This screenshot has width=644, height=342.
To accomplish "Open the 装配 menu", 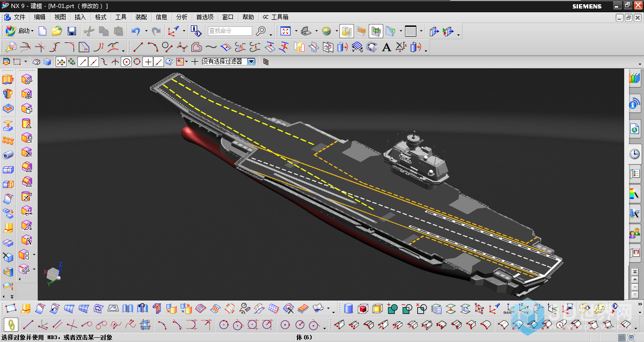I will [x=141, y=17].
